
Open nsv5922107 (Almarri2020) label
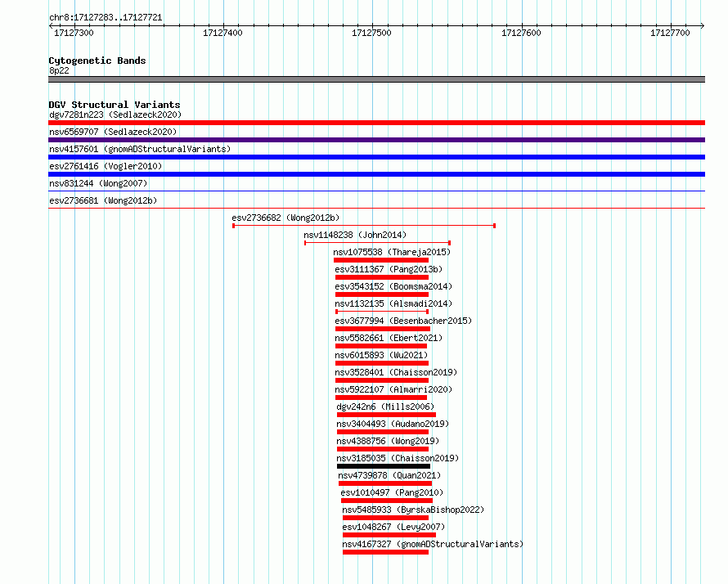tap(393, 389)
